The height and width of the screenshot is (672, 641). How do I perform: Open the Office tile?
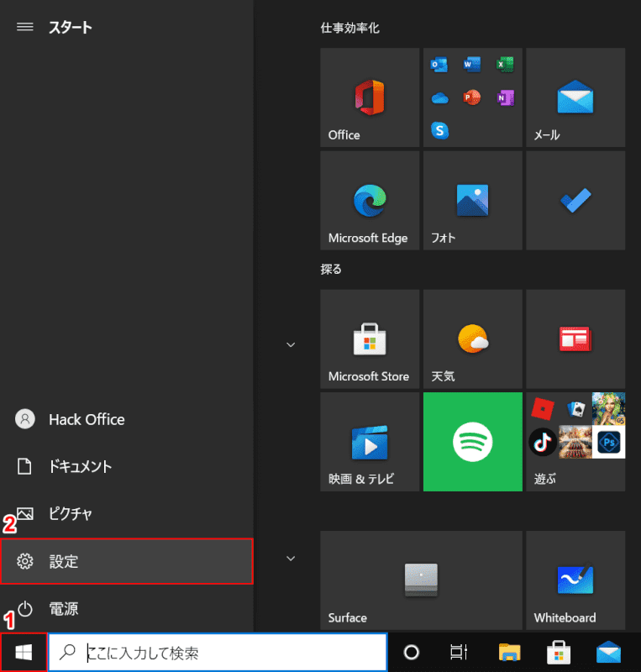pyautogui.click(x=370, y=97)
